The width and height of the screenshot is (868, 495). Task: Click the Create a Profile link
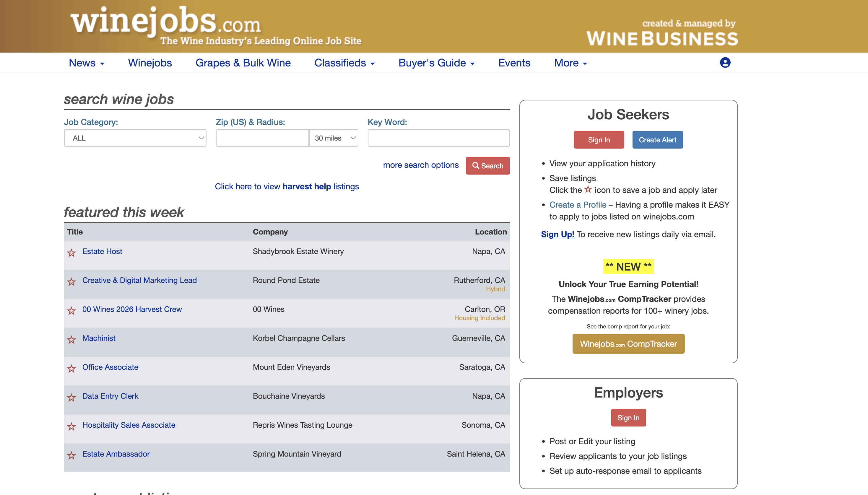click(578, 205)
